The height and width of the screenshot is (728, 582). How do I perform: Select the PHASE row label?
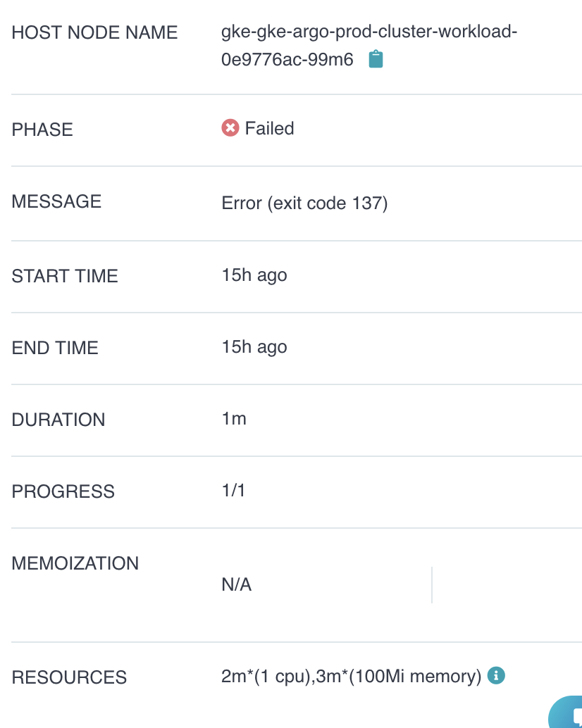pos(42,130)
